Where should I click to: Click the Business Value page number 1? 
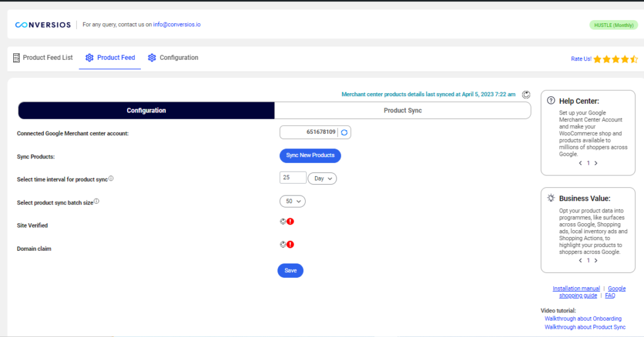pyautogui.click(x=588, y=261)
